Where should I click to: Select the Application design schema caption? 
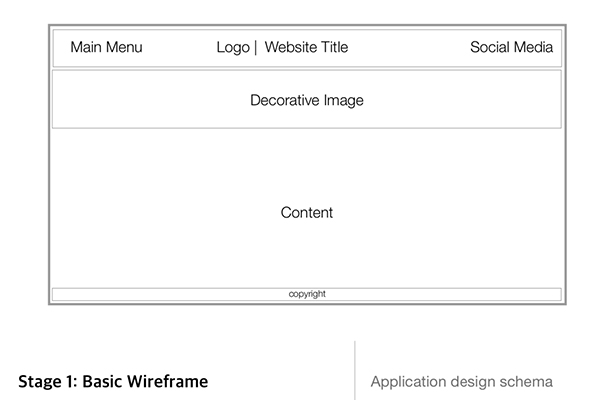coord(461,382)
